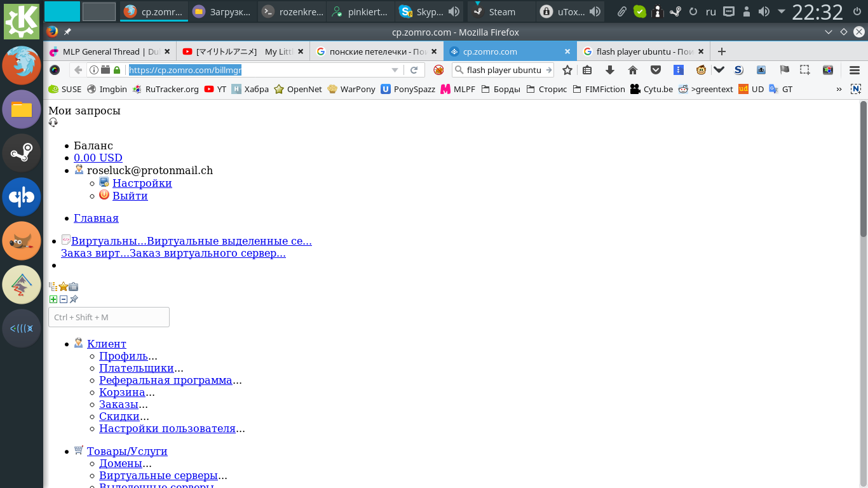868x488 pixels.
Task: Launch Firefox from the left dock
Action: pyautogui.click(x=22, y=65)
